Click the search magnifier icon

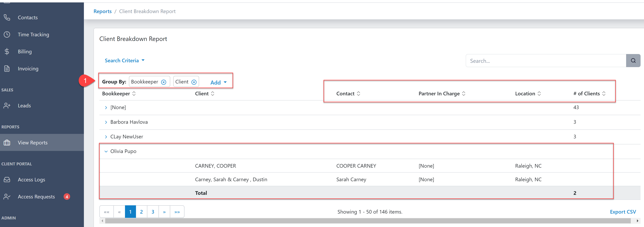[x=633, y=60]
